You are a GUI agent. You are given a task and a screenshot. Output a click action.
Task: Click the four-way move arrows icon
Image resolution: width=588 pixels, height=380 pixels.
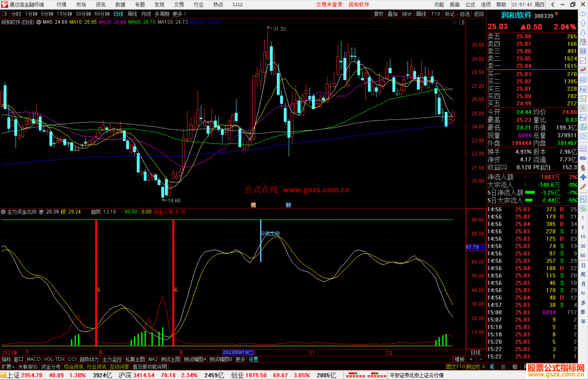(583, 177)
